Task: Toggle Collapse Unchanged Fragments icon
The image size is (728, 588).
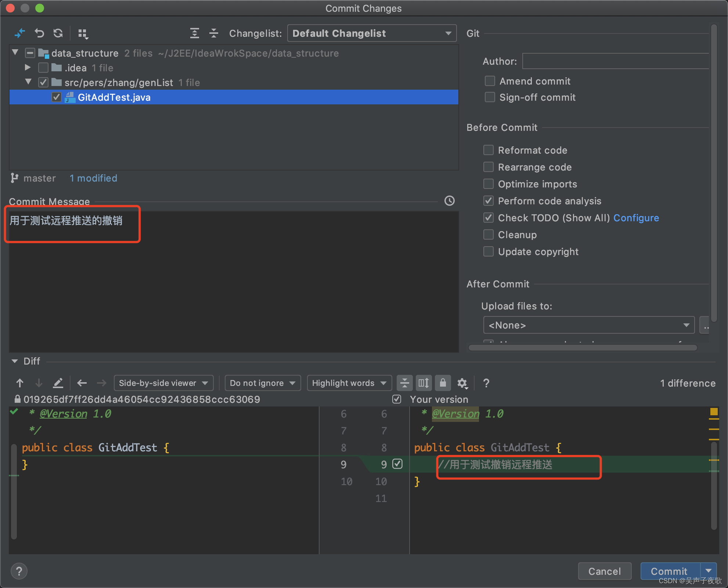Action: tap(404, 383)
